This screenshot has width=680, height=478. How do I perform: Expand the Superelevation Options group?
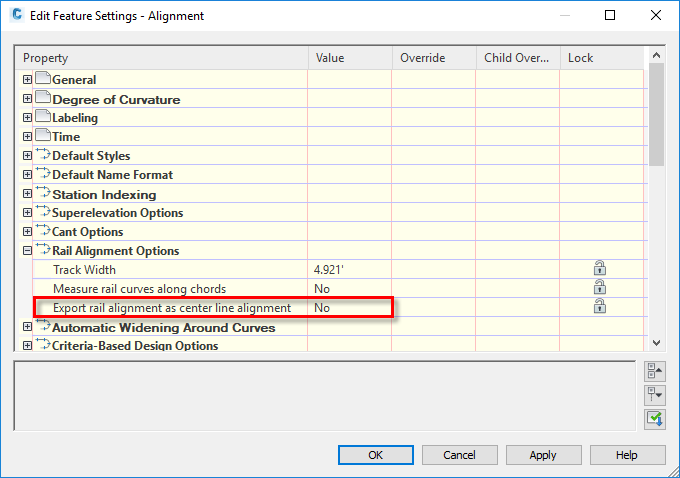coord(27,213)
